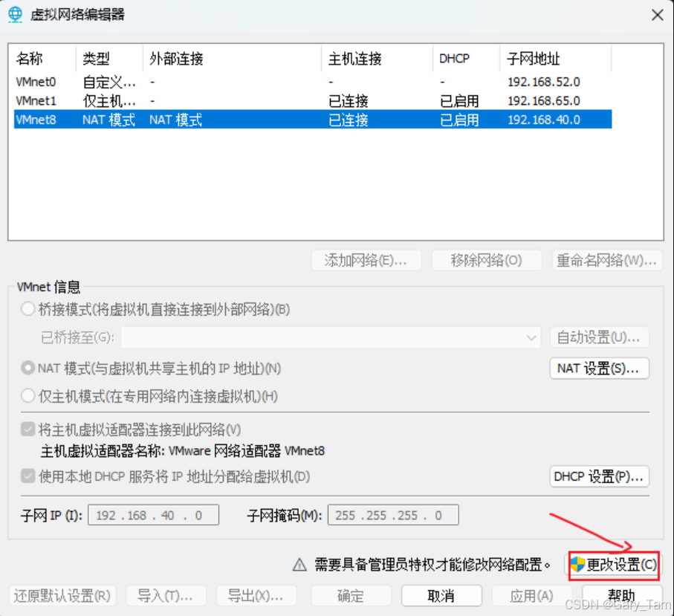This screenshot has height=616, width=674.
Task: Click the DHCP column header
Action: point(467,59)
